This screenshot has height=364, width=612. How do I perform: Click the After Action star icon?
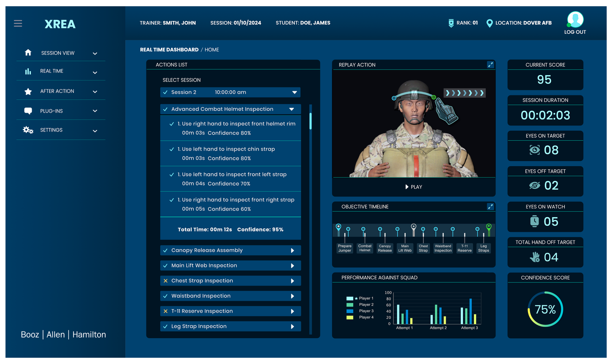click(x=28, y=92)
